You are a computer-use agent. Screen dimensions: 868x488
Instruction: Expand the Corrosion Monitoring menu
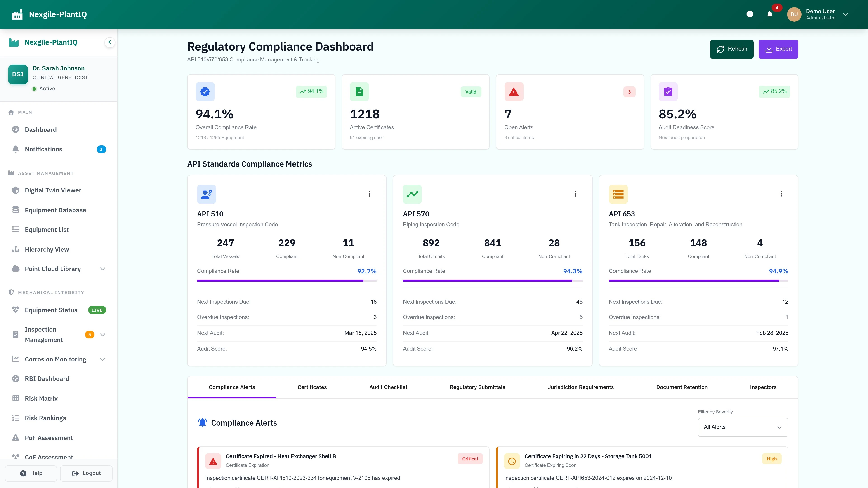102,359
